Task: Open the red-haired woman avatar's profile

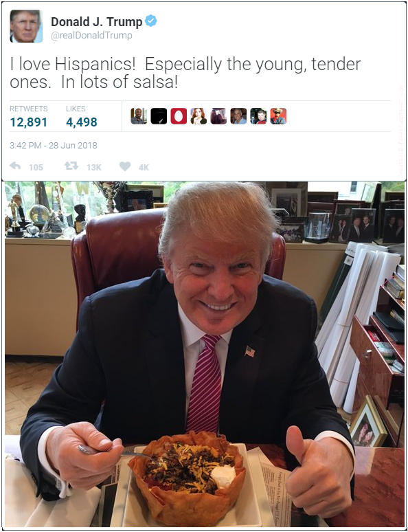Action: click(x=199, y=116)
